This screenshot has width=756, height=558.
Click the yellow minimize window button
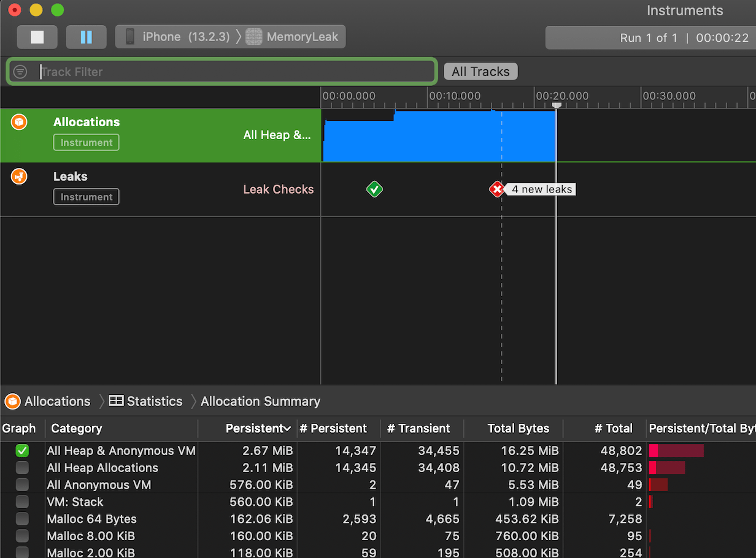36,10
